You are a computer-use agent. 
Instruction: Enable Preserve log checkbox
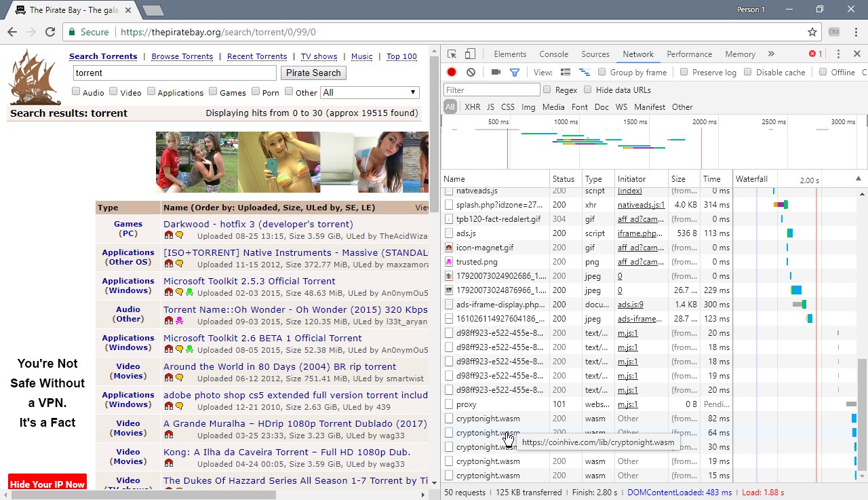(x=684, y=72)
